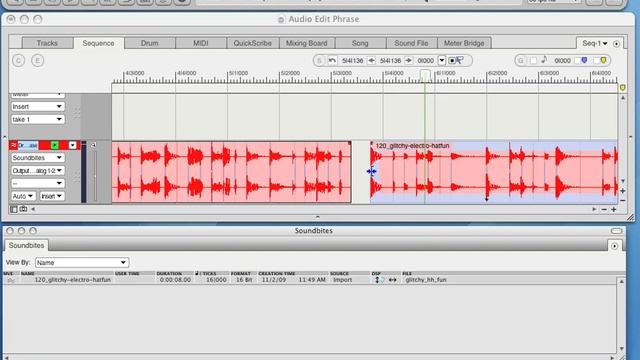Viewport: 640px width, 360px height.
Task: Open the upper Insert dropdown
Action: [37, 107]
